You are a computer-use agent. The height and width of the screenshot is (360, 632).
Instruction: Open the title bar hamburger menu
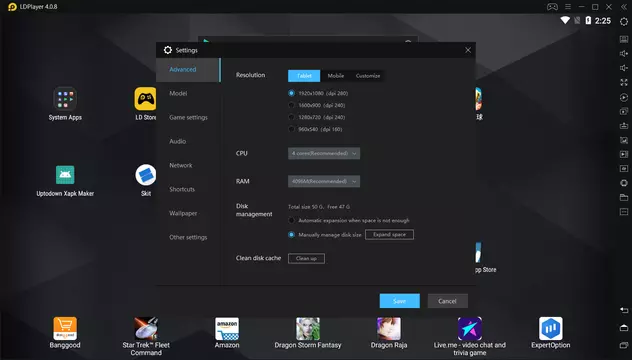568,7
